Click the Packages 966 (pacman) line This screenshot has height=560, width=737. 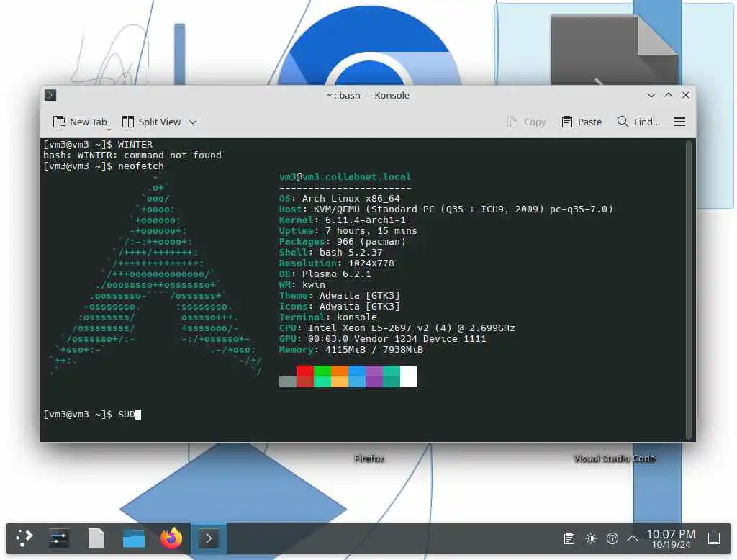342,242
